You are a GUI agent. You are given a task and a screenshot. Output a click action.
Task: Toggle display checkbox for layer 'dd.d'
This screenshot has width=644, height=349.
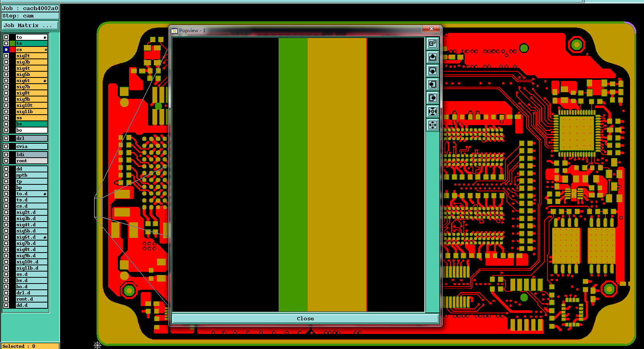tap(6, 305)
